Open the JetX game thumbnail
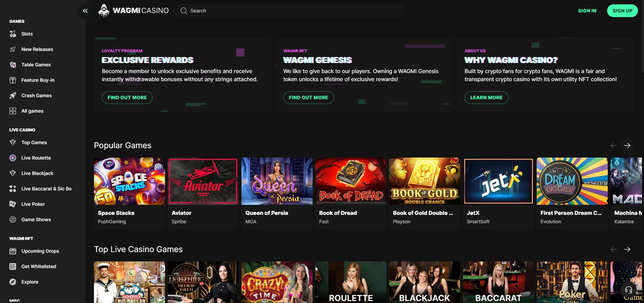 point(498,181)
